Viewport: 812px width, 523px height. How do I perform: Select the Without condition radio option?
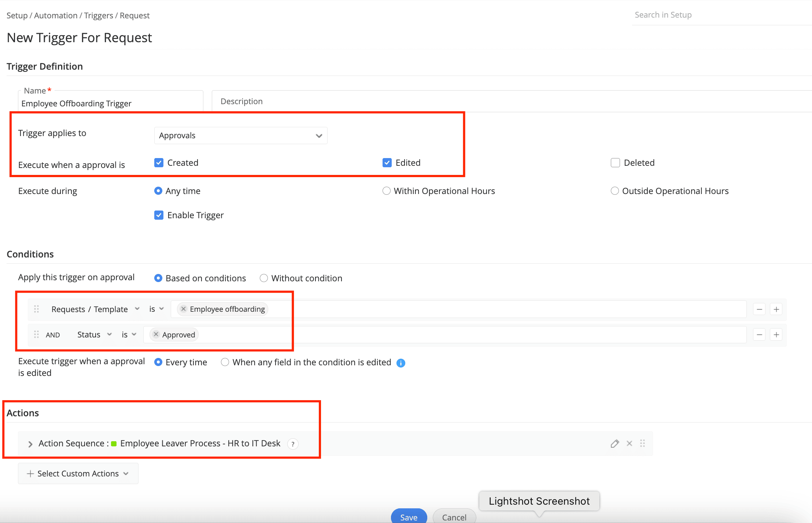[264, 278]
